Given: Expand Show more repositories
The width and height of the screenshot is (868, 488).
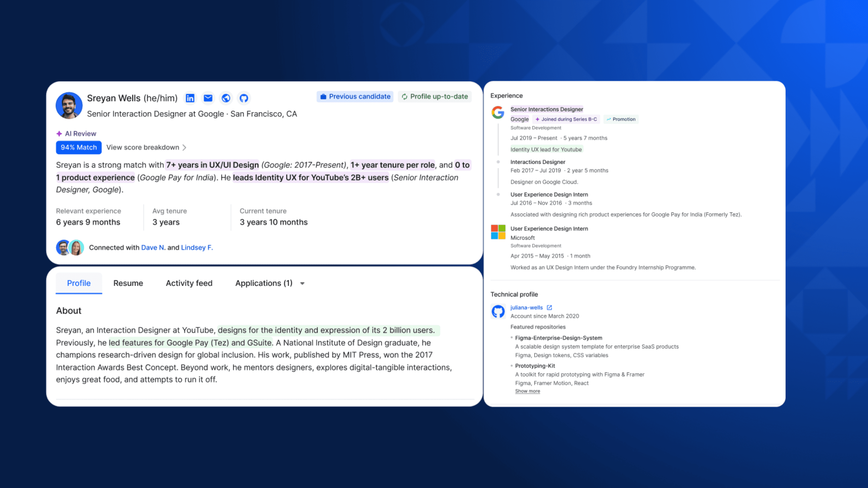Looking at the screenshot, I should pyautogui.click(x=527, y=391).
